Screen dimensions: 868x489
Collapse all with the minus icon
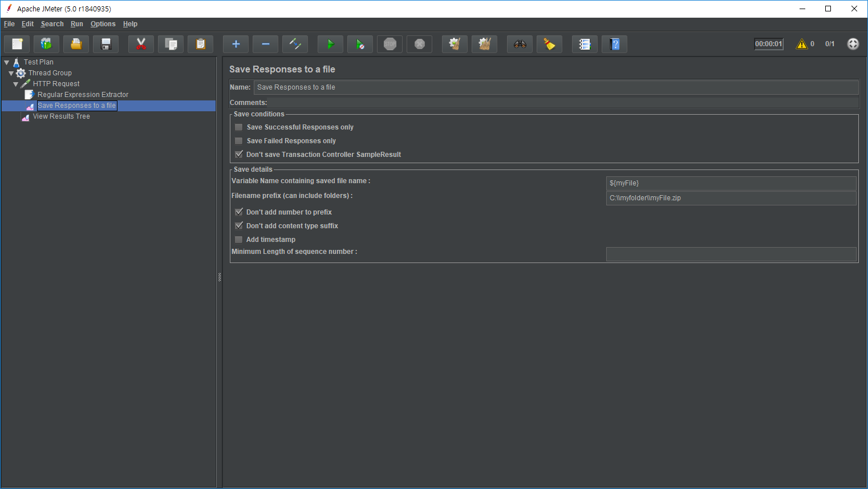coord(266,44)
